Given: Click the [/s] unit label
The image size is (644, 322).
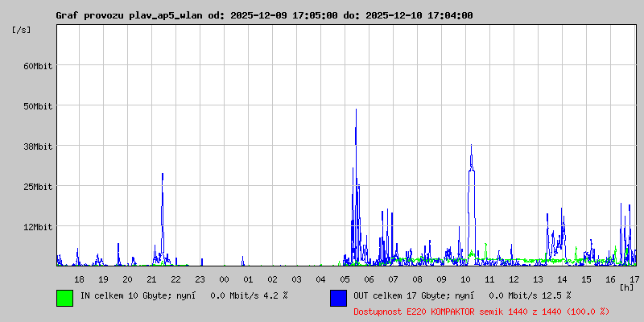Looking at the screenshot, I should (22, 30).
